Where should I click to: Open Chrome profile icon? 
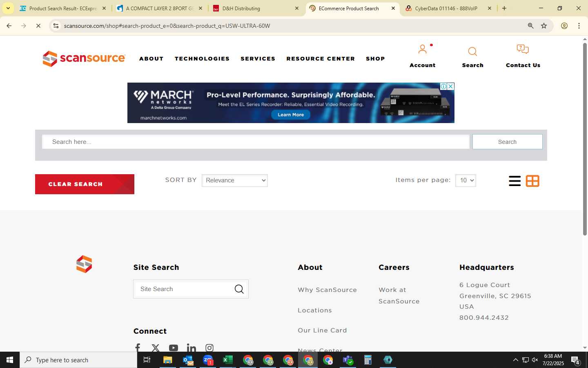(564, 26)
